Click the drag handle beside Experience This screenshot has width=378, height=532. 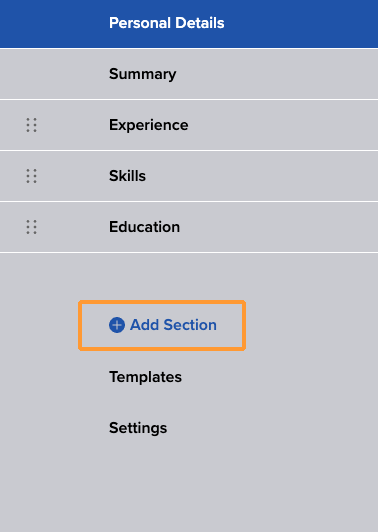[x=32, y=125]
